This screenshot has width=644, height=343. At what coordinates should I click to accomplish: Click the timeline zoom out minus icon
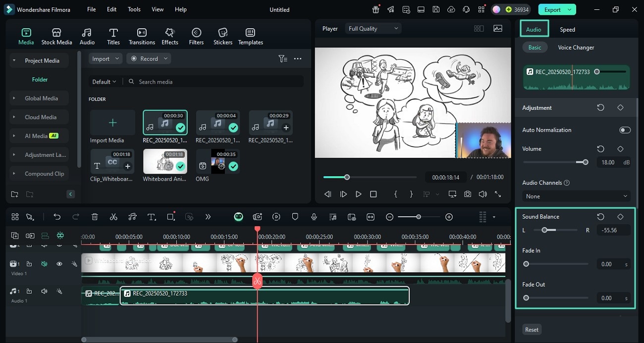(x=390, y=217)
